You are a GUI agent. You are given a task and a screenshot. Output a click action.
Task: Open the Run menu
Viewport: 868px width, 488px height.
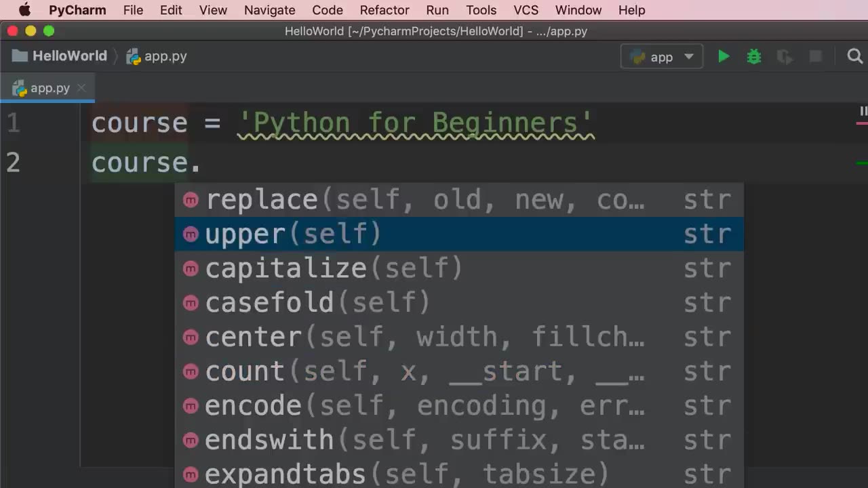(437, 10)
